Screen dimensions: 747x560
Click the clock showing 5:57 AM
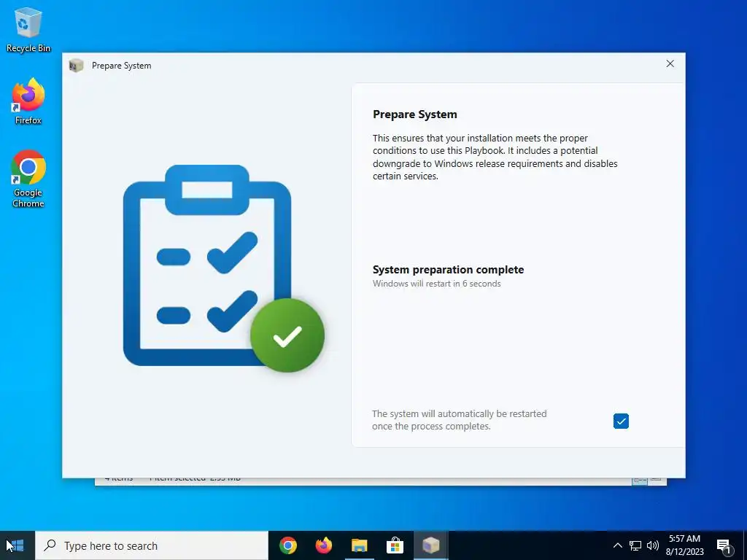684,545
